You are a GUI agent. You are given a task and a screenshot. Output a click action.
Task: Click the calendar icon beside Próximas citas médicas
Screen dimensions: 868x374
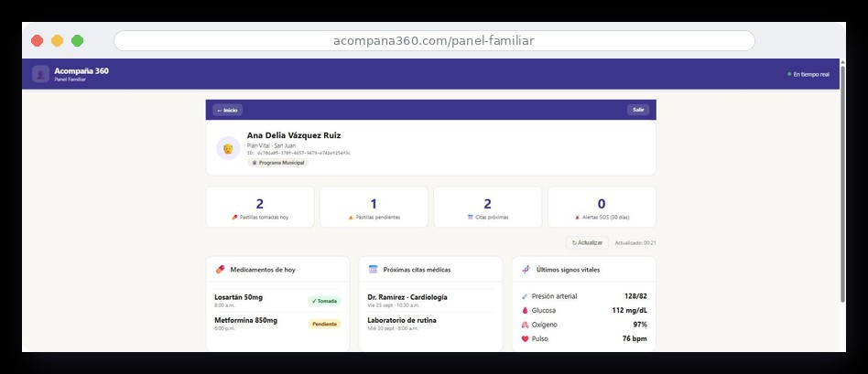coord(373,270)
